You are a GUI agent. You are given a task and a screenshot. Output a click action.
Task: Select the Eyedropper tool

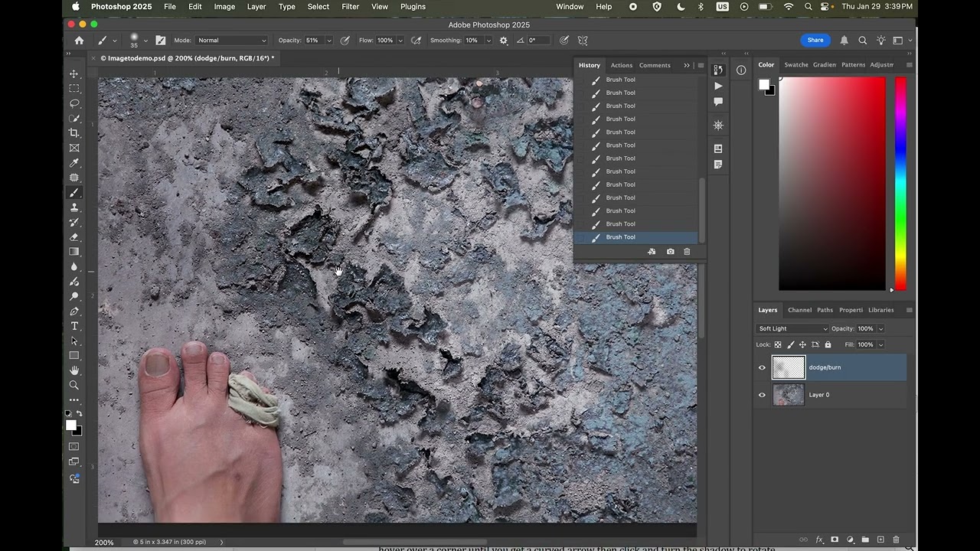point(74,163)
